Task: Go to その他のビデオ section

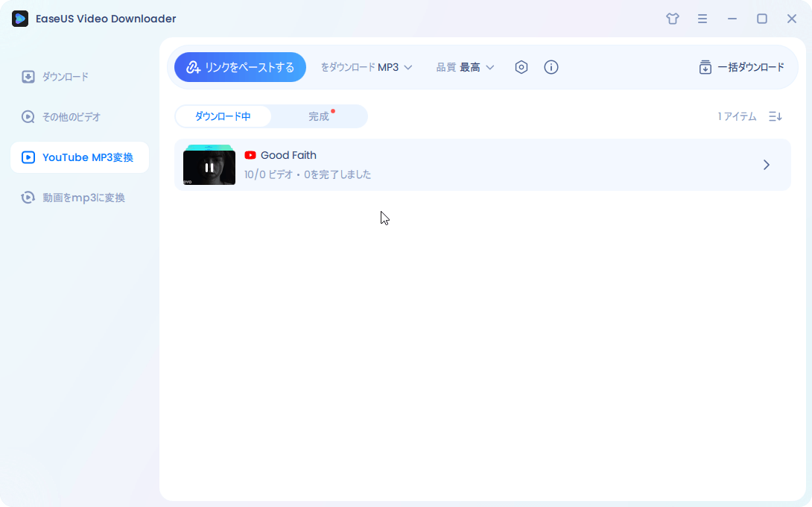Action: tap(71, 117)
